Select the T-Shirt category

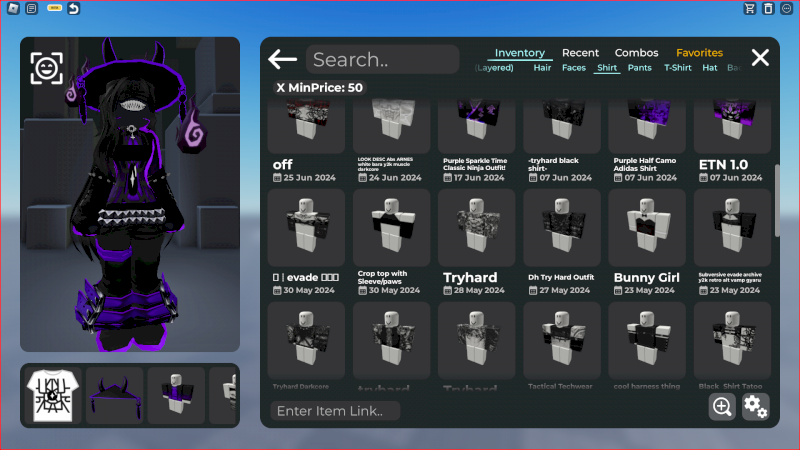pyautogui.click(x=678, y=67)
